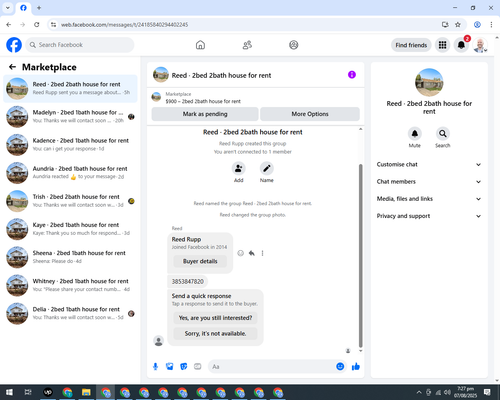Open the Whitney 2bed 1bath house conversation
Viewport: 500px width, 400px height.
click(70, 285)
